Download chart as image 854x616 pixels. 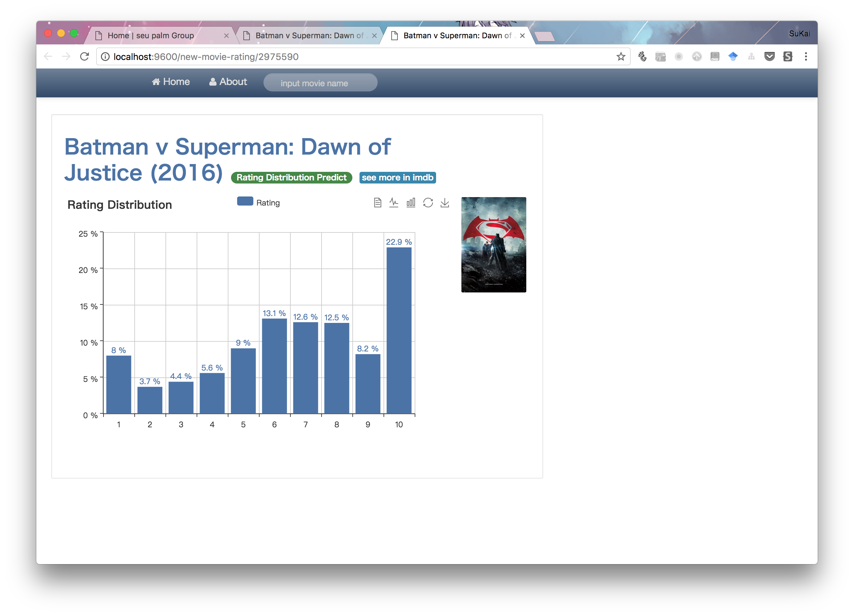445,203
